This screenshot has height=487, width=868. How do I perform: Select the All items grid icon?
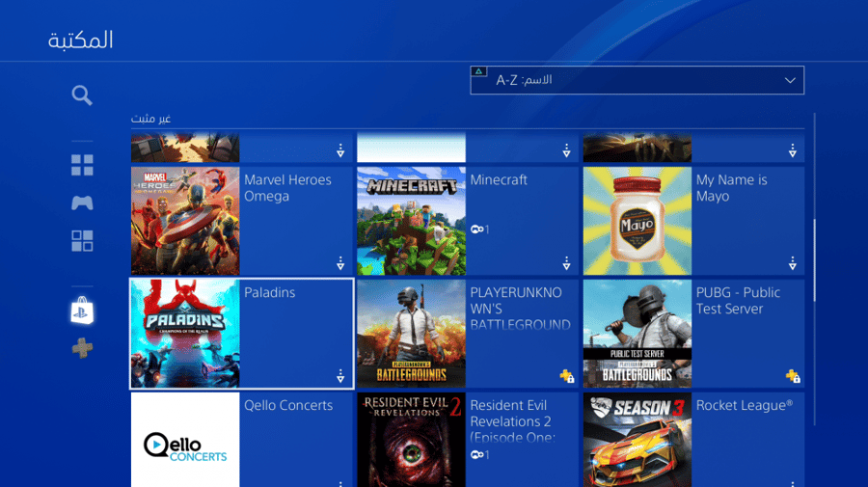click(82, 165)
